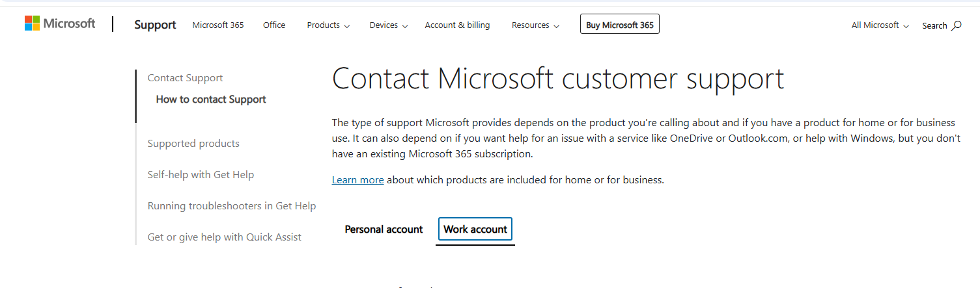Click the Microsoft logo
The width and height of the screenshot is (980, 288).
pyautogui.click(x=60, y=24)
